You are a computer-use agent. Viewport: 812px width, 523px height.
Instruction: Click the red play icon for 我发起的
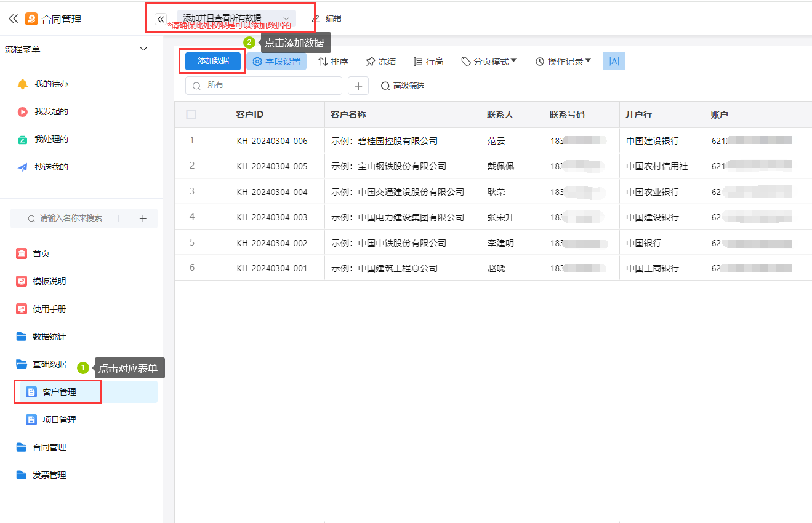(x=23, y=111)
